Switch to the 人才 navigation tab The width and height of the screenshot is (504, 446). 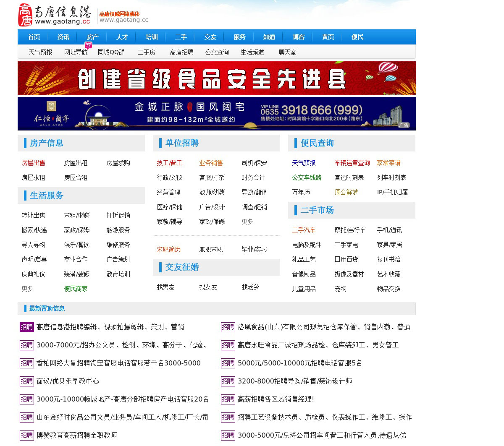pyautogui.click(x=122, y=37)
